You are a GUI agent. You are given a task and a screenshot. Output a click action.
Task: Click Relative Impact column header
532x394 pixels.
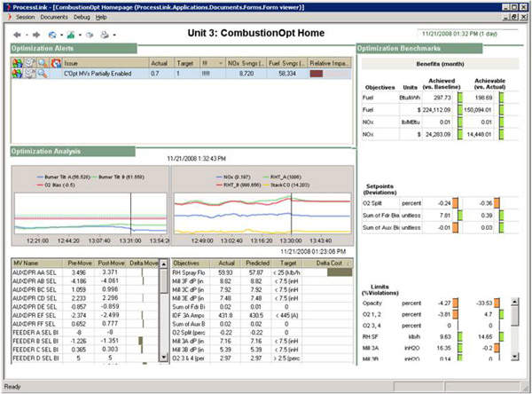pos(330,63)
